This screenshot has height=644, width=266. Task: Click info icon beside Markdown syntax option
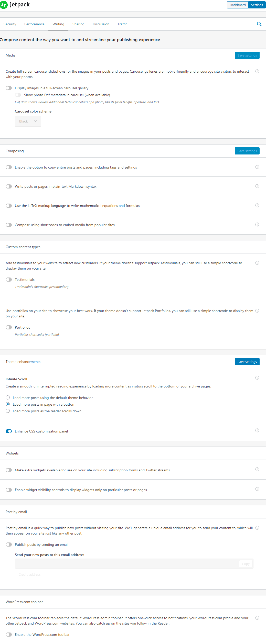coord(257,186)
